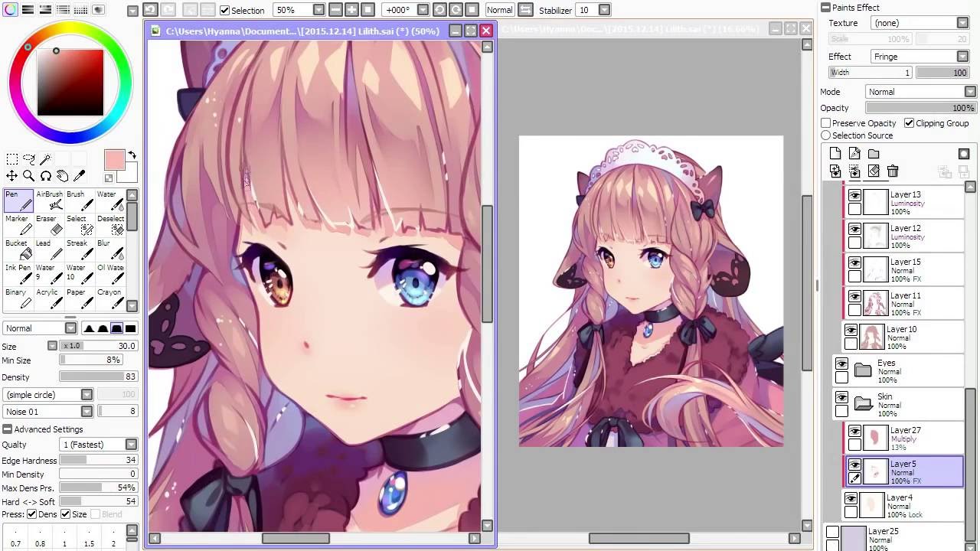The image size is (980, 551).
Task: Select the Binary pen tool
Action: (18, 298)
